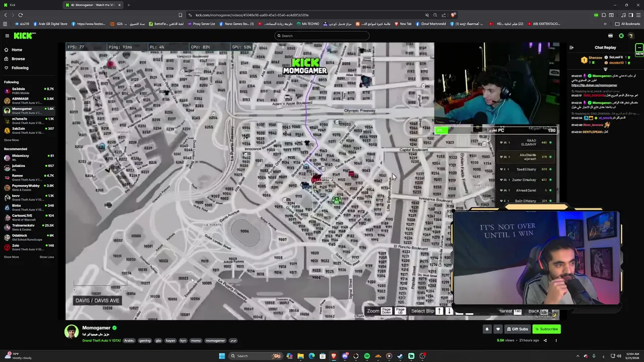This screenshot has height=362, width=644.
Task: Open CartoonLIVE World of Warcraft channel
Action: pos(29,217)
